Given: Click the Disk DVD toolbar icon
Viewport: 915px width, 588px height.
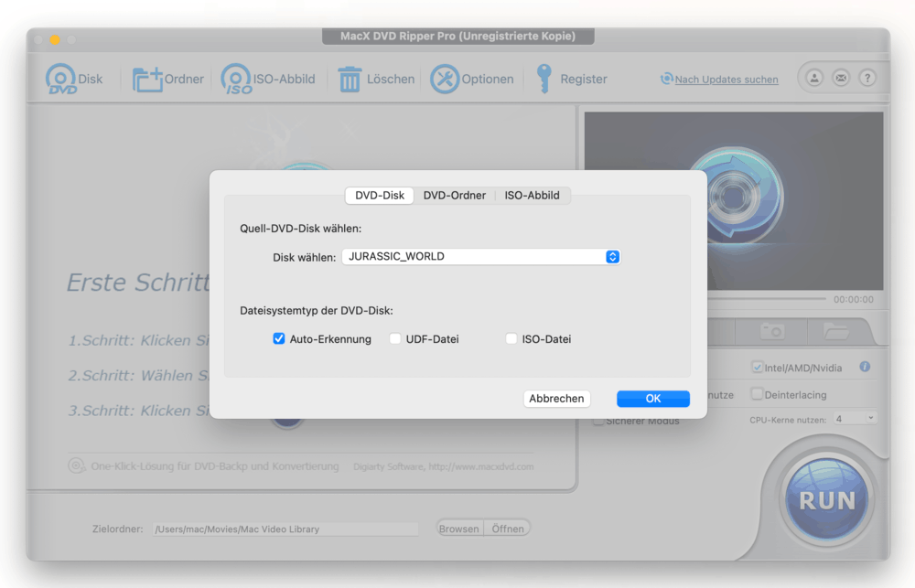Looking at the screenshot, I should [61, 79].
